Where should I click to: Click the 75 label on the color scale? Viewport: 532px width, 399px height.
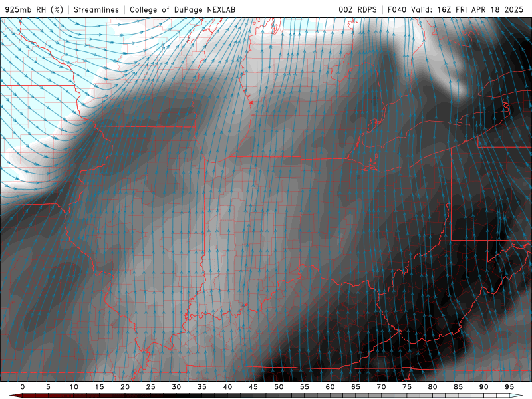click(407, 387)
